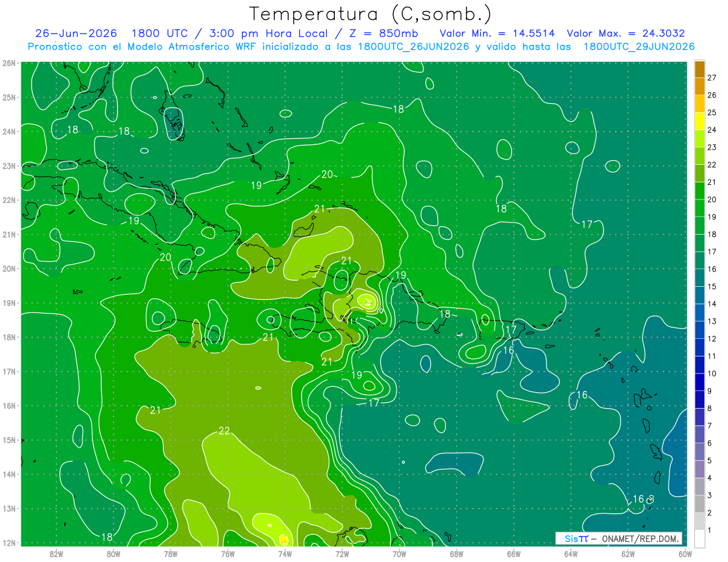Pick the yellow colorbar segment between 24 and 25
This screenshot has height=562, width=728.
point(699,121)
